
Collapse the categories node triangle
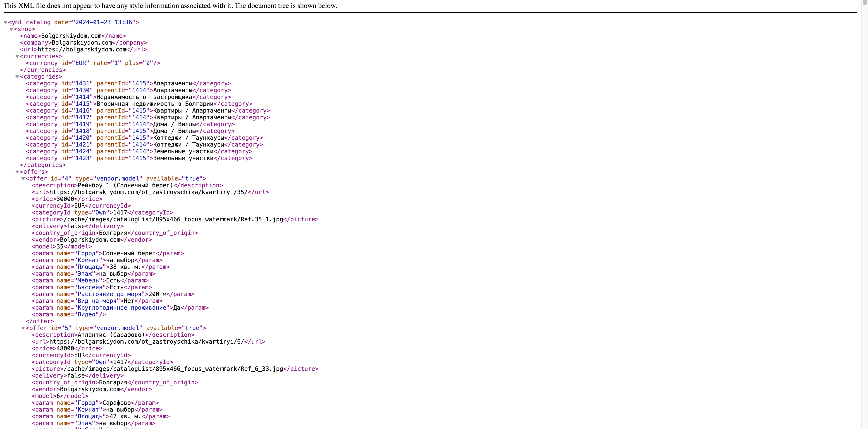(17, 77)
